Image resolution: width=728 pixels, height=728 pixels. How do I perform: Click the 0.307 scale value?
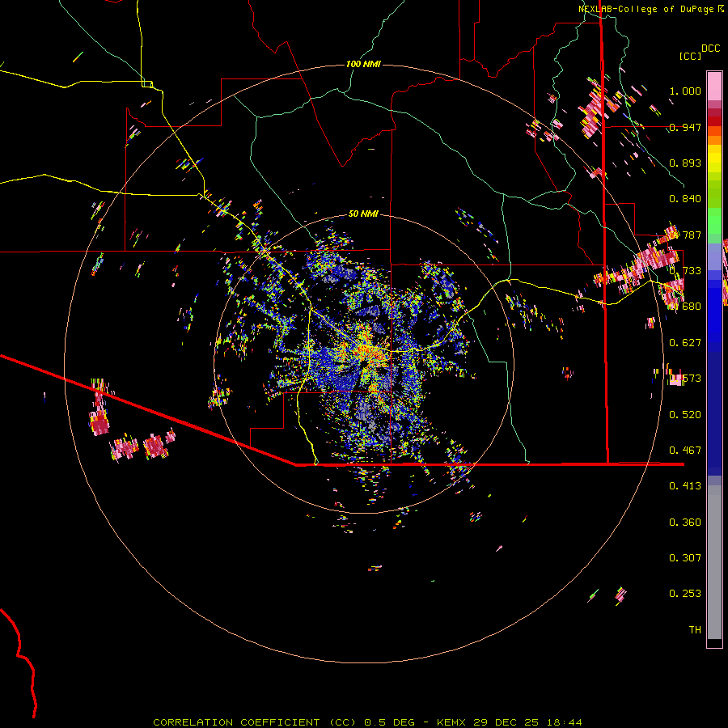tap(685, 558)
